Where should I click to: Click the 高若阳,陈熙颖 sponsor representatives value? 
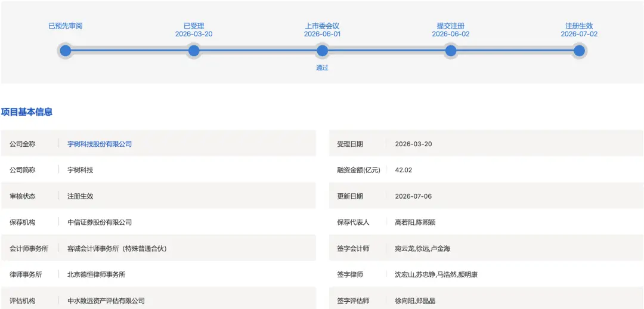coord(415,223)
